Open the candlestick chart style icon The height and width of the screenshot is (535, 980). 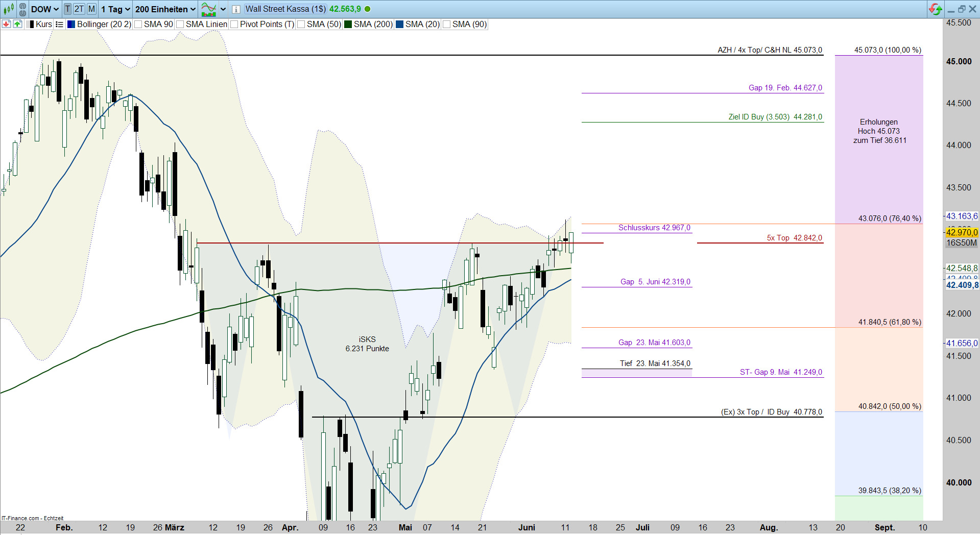tap(9, 9)
